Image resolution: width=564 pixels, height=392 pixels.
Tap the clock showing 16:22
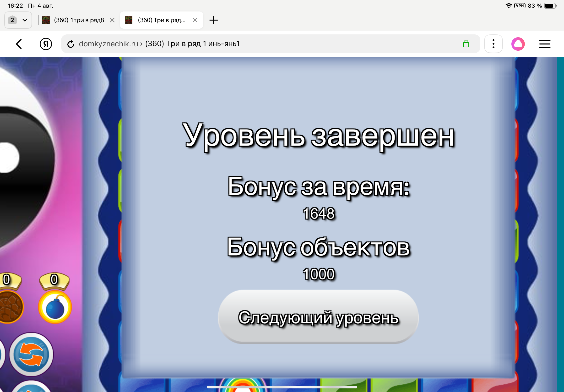(x=15, y=6)
